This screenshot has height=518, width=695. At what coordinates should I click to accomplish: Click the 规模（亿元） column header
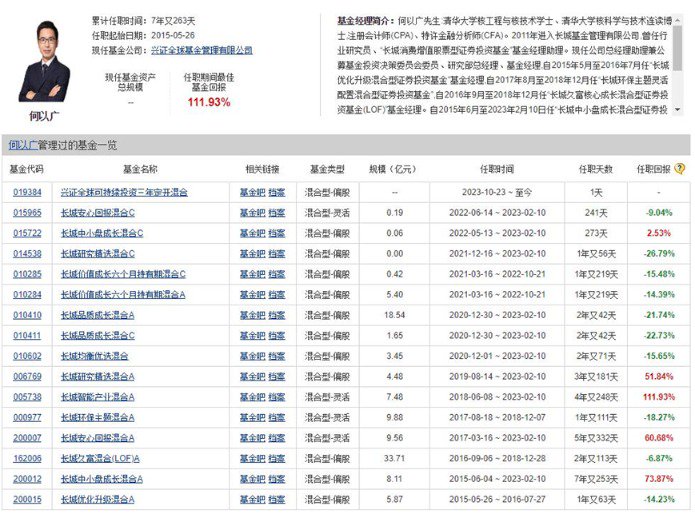393,169
